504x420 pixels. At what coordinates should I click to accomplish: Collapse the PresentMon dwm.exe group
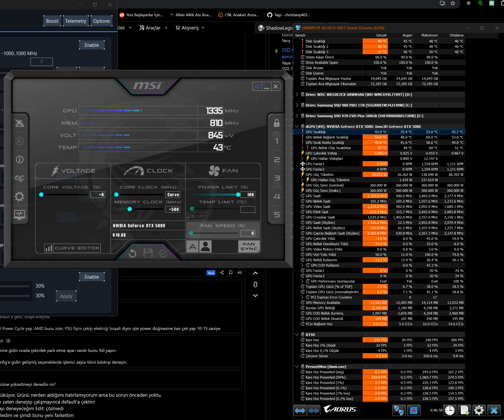[x=297, y=366]
